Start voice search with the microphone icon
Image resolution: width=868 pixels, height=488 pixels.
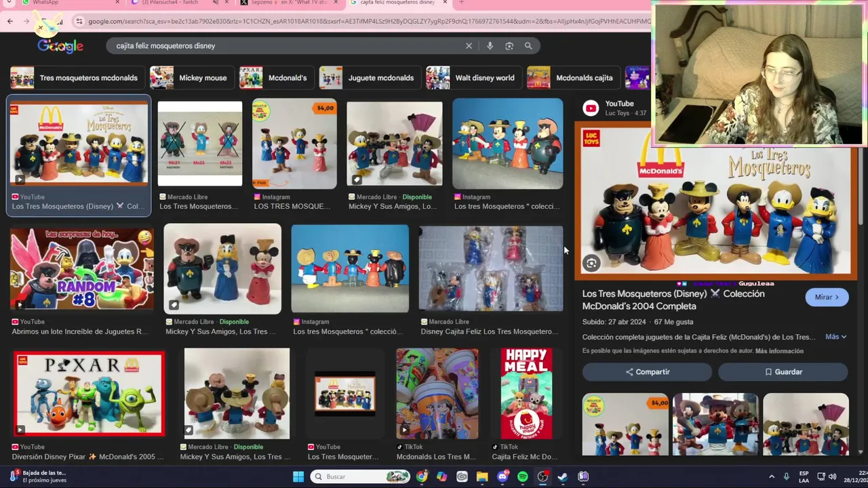coord(490,46)
